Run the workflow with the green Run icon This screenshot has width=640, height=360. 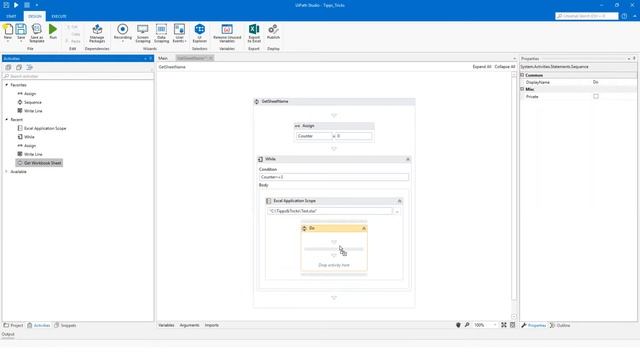click(x=53, y=29)
